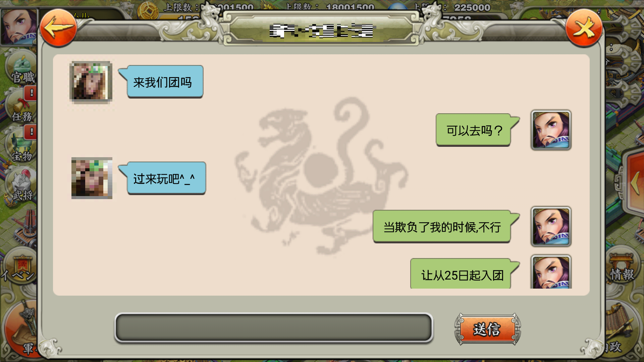This screenshot has height=362, width=644.
Task: Tap own avatar beside 当欺负了我的时候,不行
Action: tap(551, 227)
